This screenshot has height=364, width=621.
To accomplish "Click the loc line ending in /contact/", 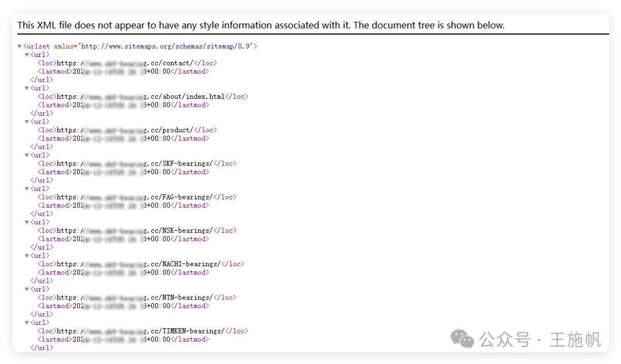I will tap(127, 63).
